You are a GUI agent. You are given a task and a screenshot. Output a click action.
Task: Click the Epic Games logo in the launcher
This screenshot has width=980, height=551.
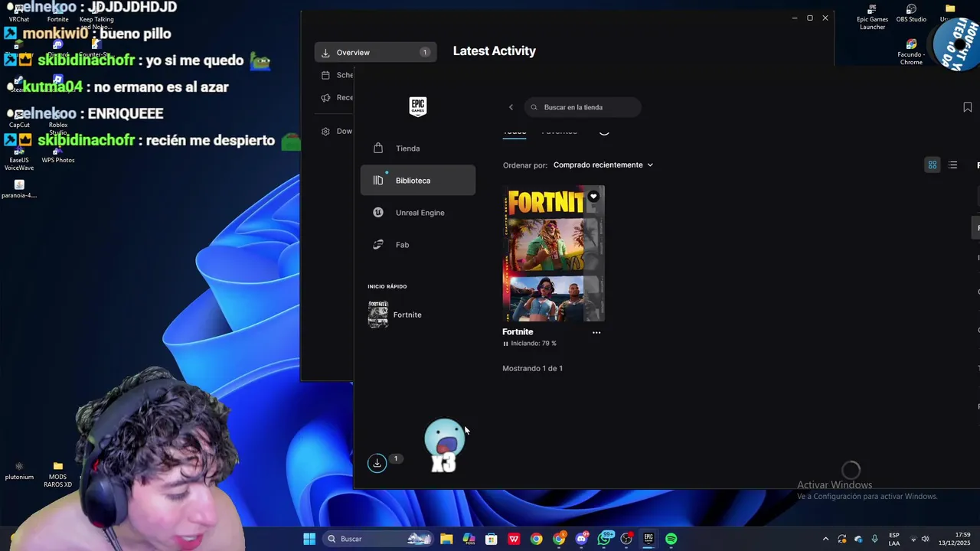coord(417,106)
